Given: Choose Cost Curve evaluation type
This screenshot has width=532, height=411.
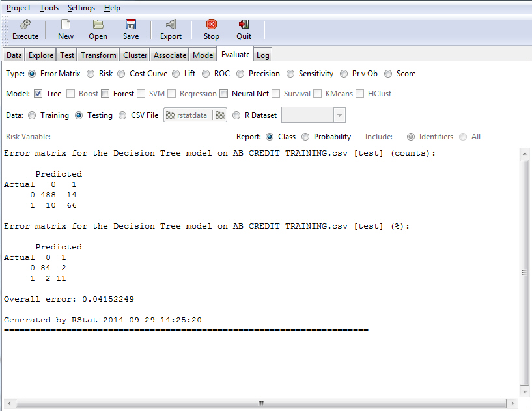Looking at the screenshot, I should click(122, 74).
